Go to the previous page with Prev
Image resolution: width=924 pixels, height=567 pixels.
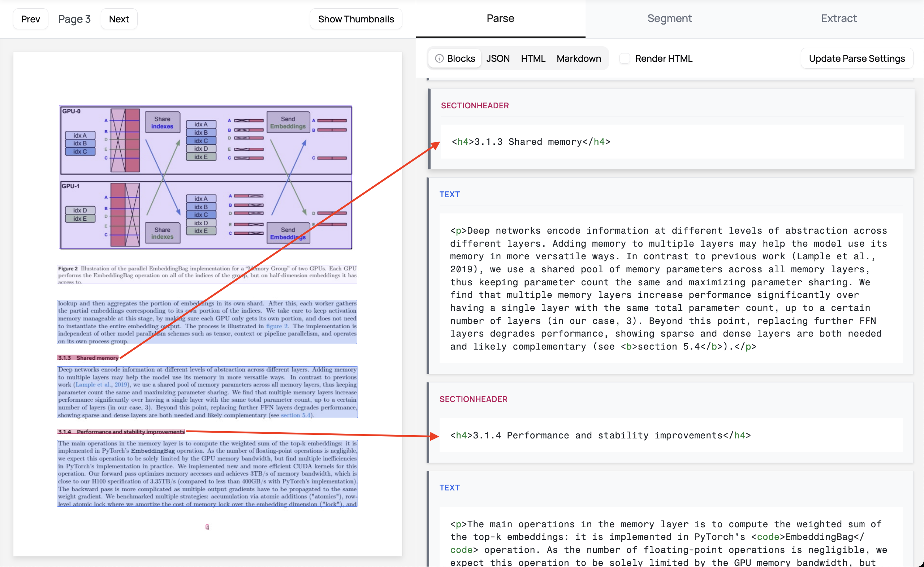tap(30, 19)
